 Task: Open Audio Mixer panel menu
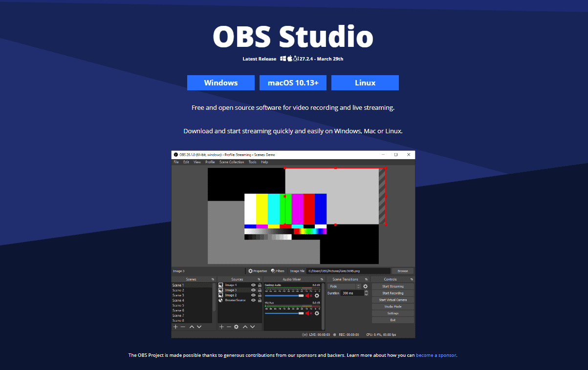[321, 279]
